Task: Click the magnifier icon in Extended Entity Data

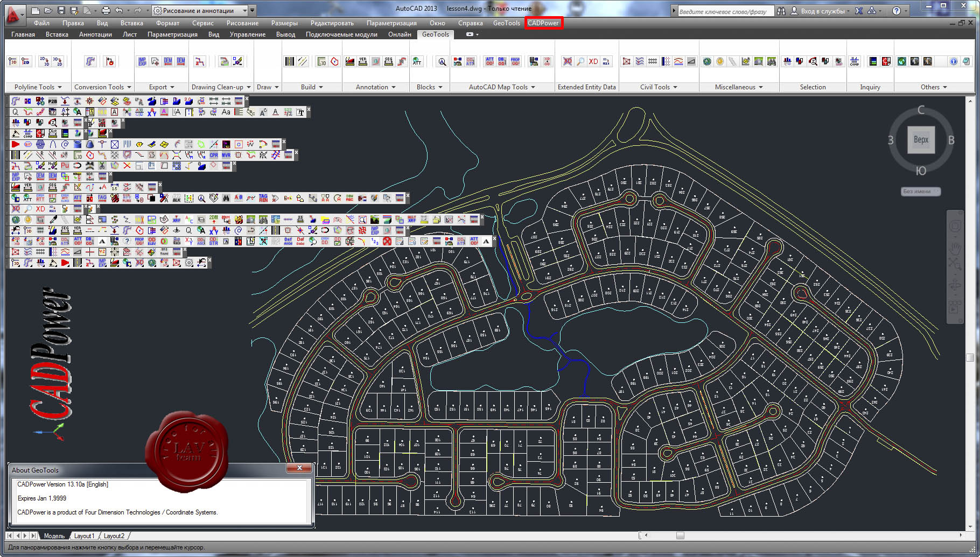Action: point(580,61)
